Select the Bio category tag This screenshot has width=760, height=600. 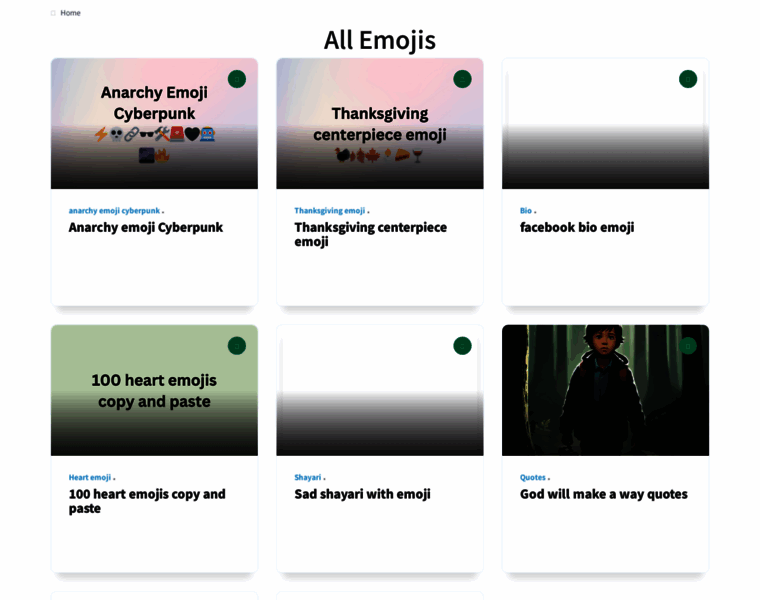pyautogui.click(x=526, y=211)
